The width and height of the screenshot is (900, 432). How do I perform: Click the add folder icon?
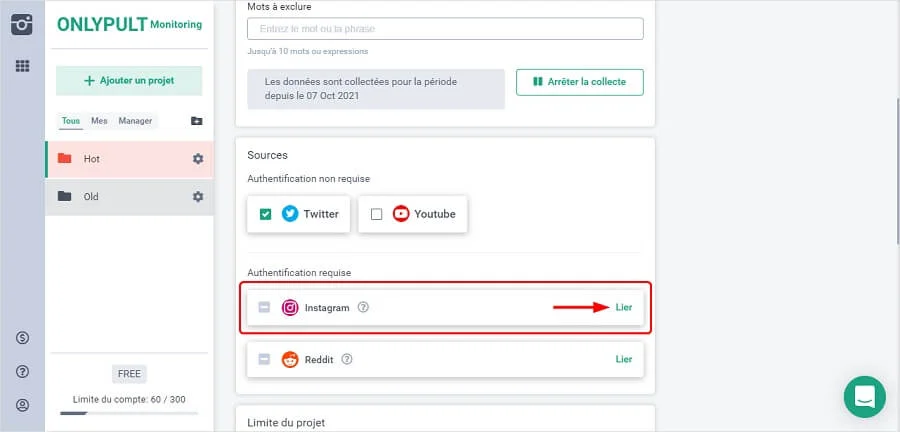(x=197, y=121)
